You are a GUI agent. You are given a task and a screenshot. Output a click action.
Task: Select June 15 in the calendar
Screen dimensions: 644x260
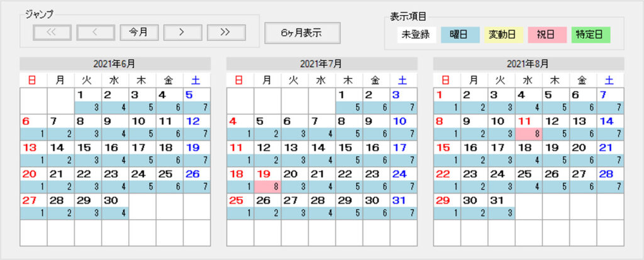coord(87,152)
